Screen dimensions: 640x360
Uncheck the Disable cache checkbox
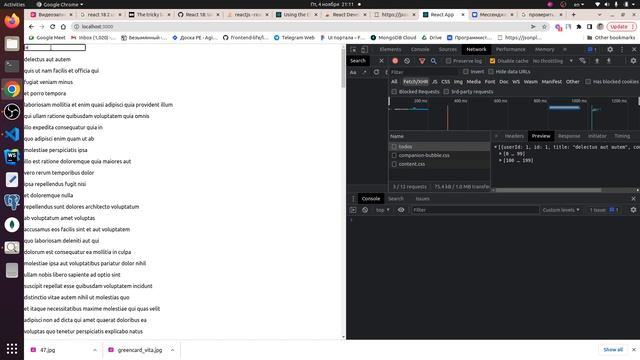tap(492, 61)
